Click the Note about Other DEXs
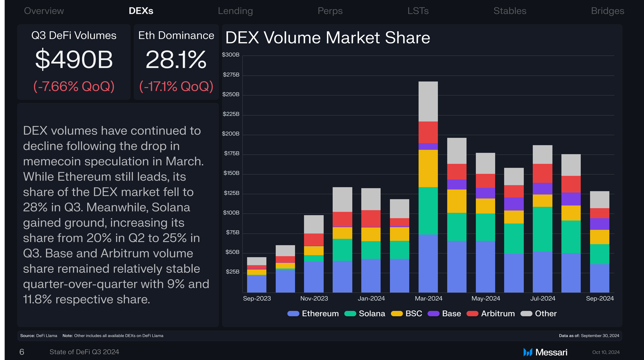Viewport: 644px width, 360px height. (113, 336)
